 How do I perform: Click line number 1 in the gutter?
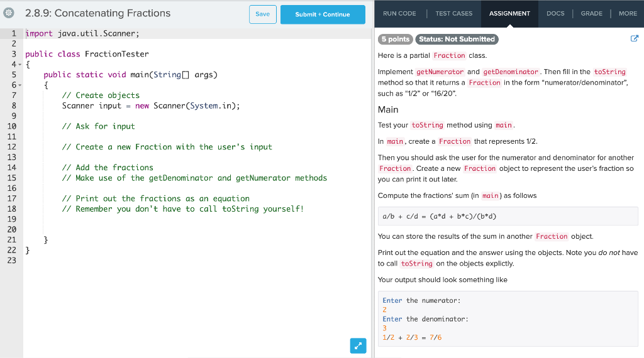(14, 34)
